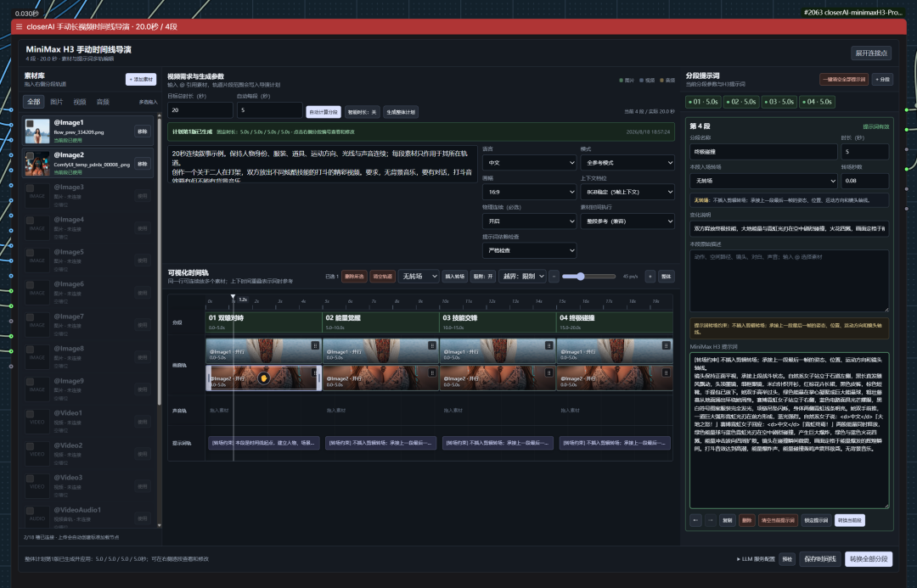This screenshot has width=917, height=588.
Task: Click 保存时间线 save timeline button
Action: (819, 559)
